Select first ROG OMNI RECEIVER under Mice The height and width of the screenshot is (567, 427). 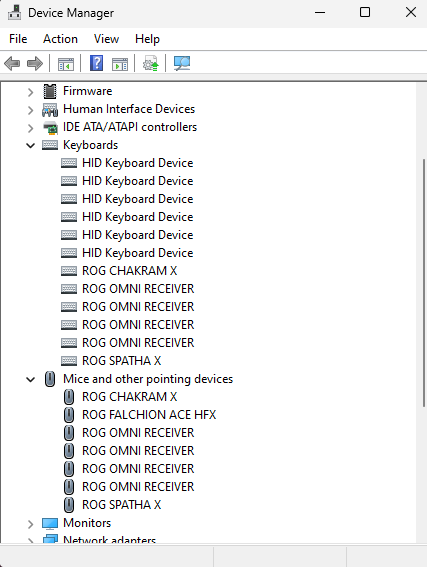[x=138, y=433]
